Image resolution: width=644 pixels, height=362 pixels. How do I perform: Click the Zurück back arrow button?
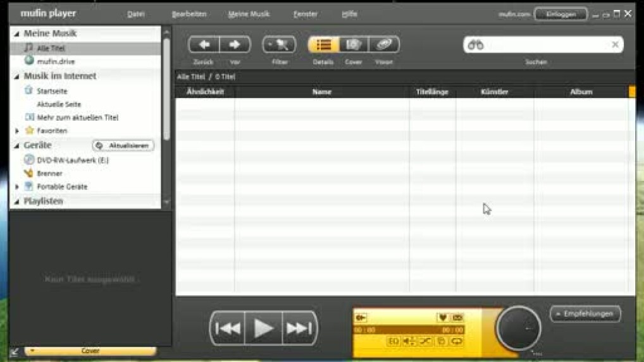tap(204, 45)
